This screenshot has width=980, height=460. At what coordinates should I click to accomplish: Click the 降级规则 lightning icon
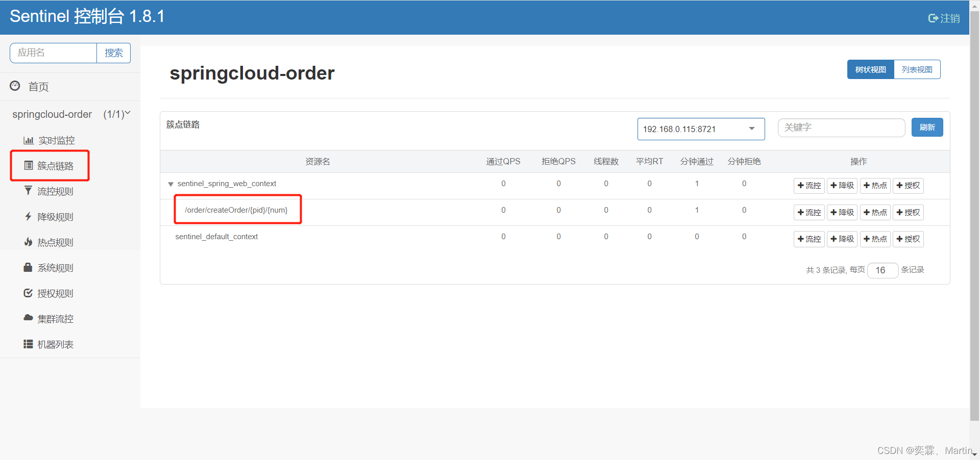click(x=28, y=216)
